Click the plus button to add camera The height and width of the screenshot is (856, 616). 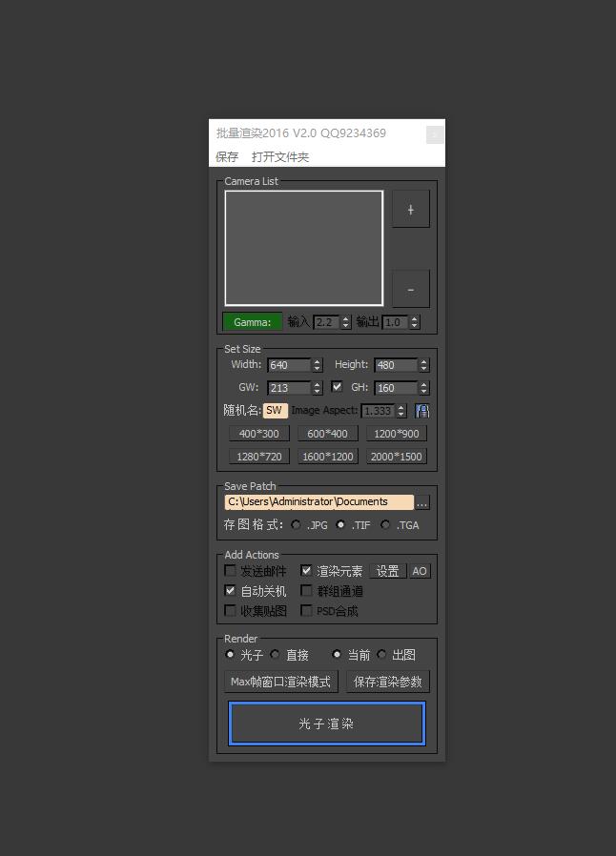[x=411, y=209]
